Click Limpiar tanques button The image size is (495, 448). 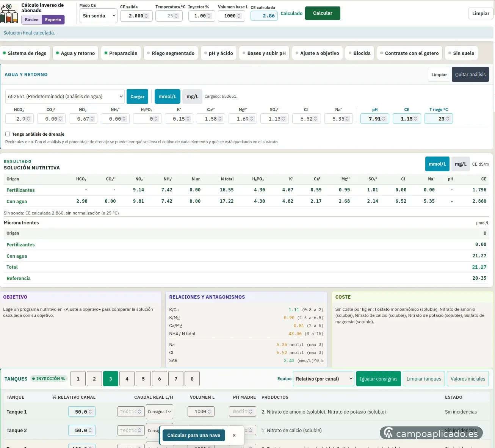(424, 379)
